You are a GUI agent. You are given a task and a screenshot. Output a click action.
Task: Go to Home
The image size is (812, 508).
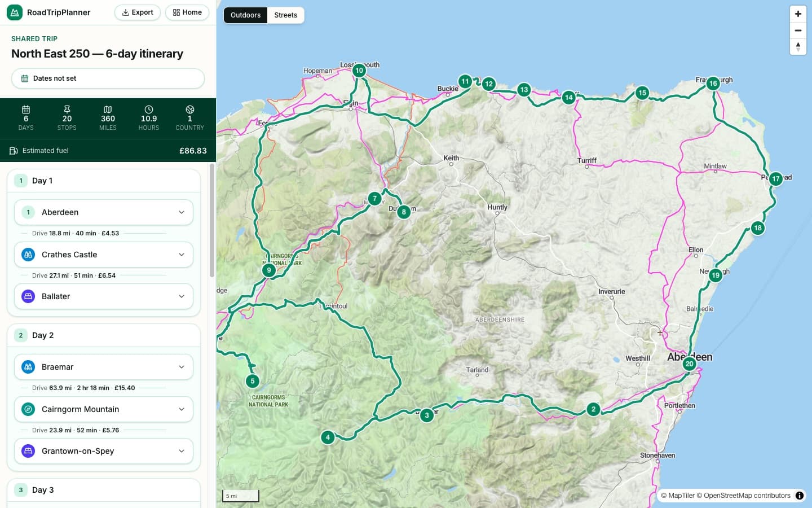[x=187, y=12]
